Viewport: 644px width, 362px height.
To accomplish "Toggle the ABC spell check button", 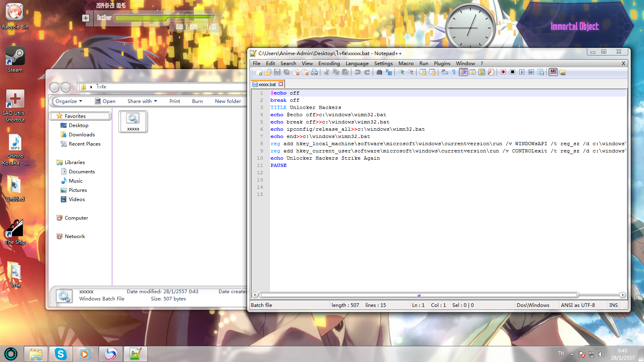I will click(x=553, y=72).
